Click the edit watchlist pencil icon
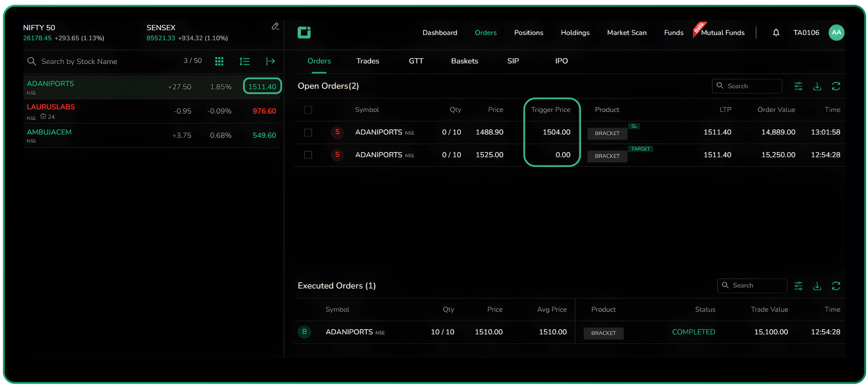Screen dimensions: 868x387 point(276,26)
